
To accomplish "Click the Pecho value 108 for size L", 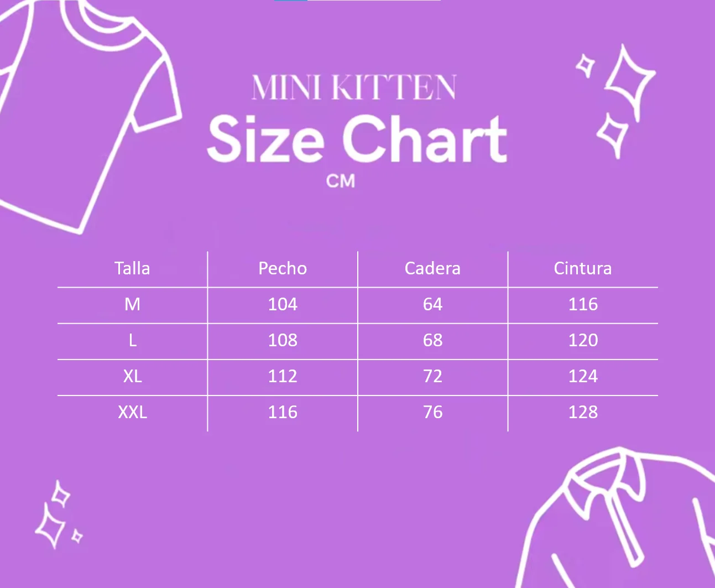I will (x=283, y=340).
